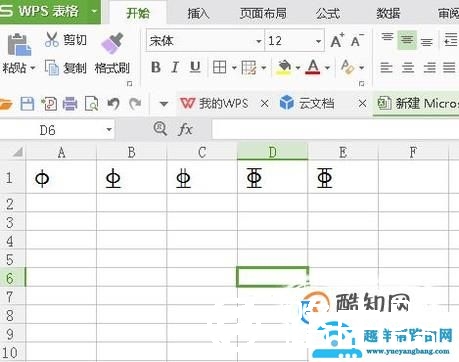The height and width of the screenshot is (362, 459).
Task: Select row 6 header
Action: pyautogui.click(x=12, y=278)
